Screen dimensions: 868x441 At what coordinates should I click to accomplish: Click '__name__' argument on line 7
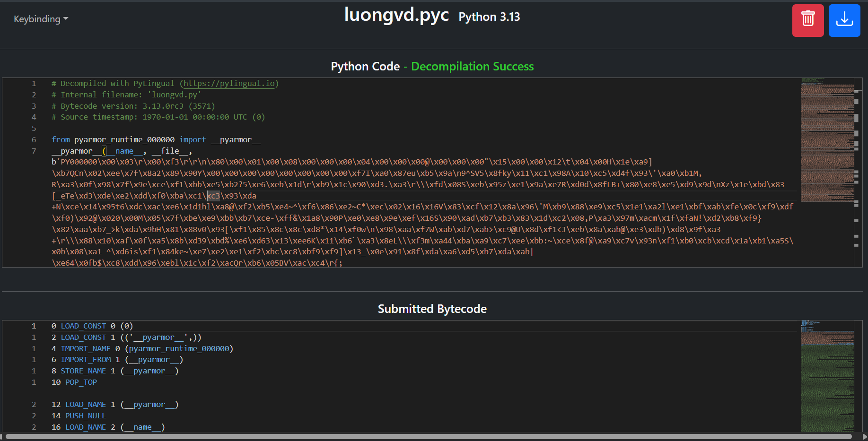[124, 151]
